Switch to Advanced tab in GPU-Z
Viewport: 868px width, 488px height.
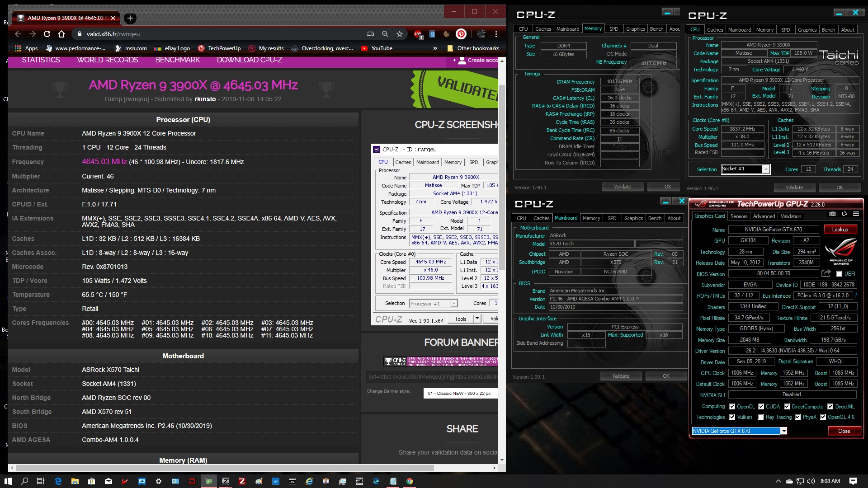(764, 216)
